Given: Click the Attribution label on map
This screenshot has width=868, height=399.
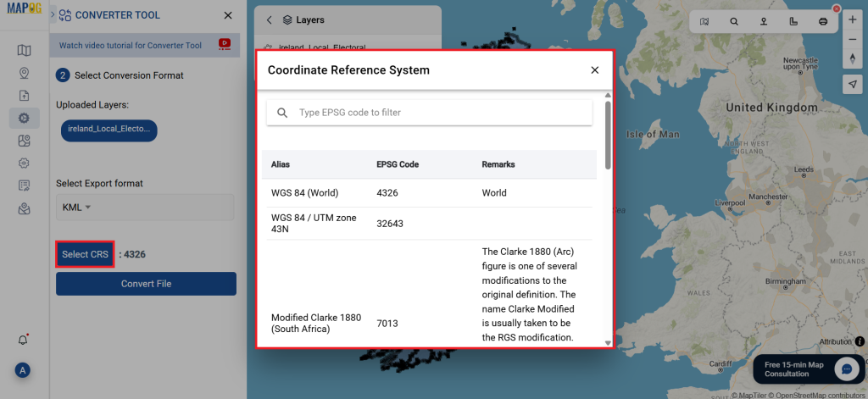Looking at the screenshot, I should point(835,341).
